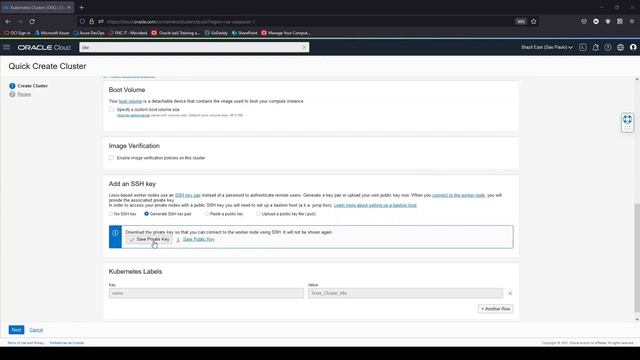Open the Firefox application menu
The height and width of the screenshot is (360, 640).
[632, 21]
